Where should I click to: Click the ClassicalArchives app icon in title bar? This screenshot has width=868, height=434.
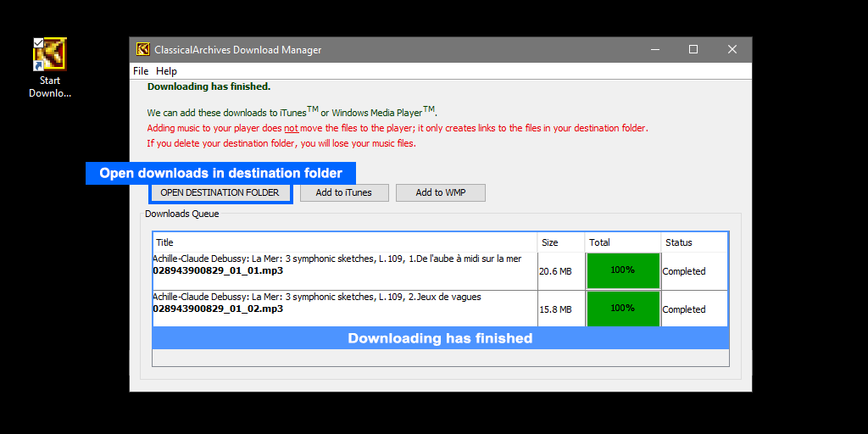(143, 50)
